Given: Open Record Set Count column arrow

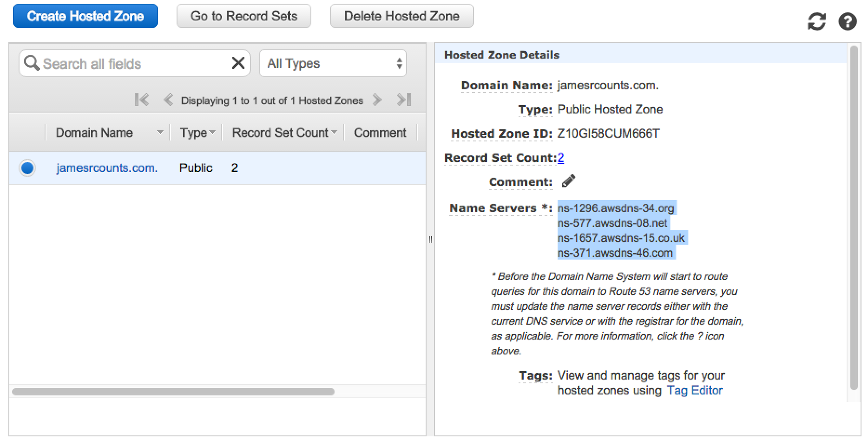Looking at the screenshot, I should tap(334, 133).
